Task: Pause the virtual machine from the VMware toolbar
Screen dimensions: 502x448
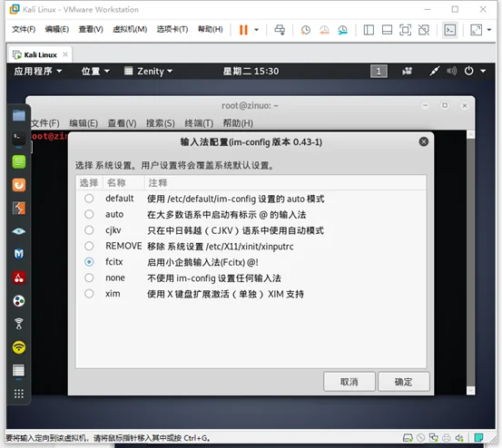Action: [x=243, y=30]
